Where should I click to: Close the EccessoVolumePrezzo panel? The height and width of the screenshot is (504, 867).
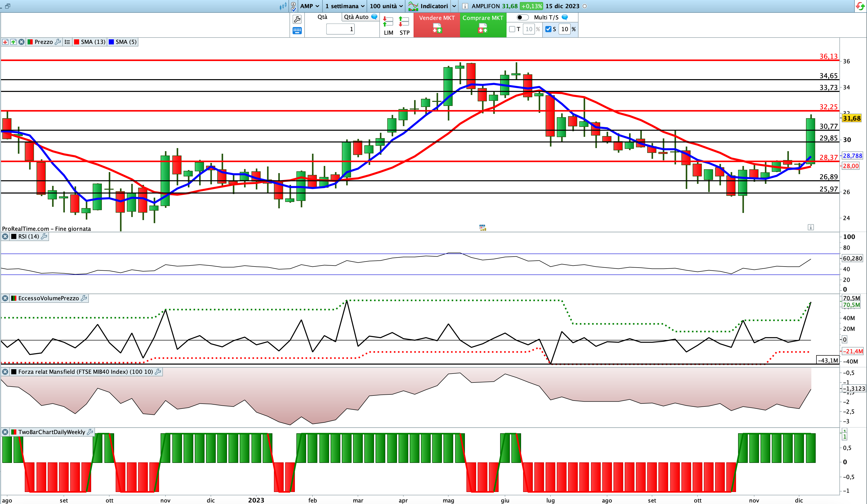[x=5, y=298]
